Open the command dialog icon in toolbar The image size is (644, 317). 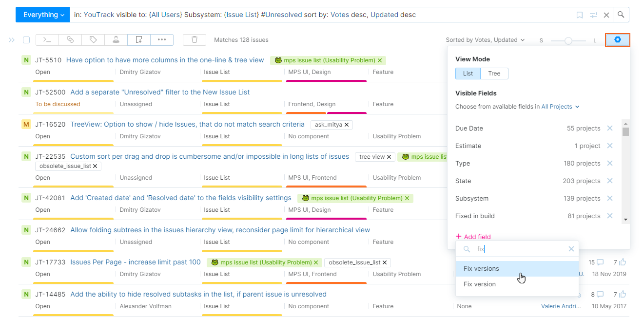click(47, 40)
